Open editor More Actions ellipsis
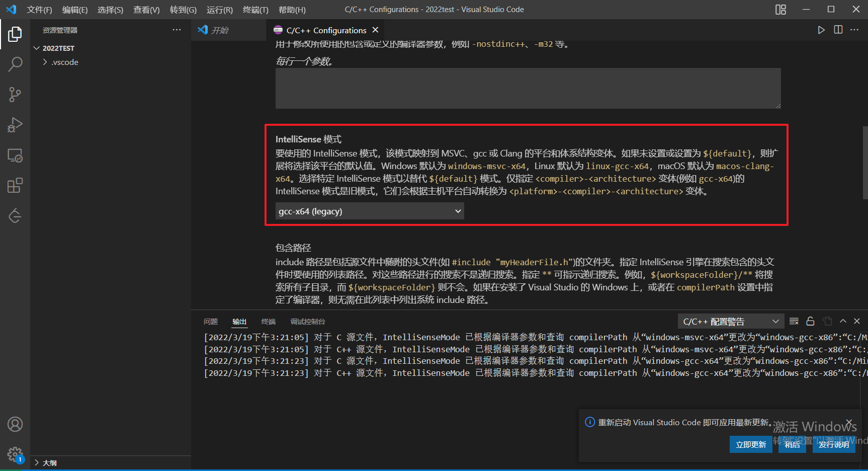 click(854, 30)
